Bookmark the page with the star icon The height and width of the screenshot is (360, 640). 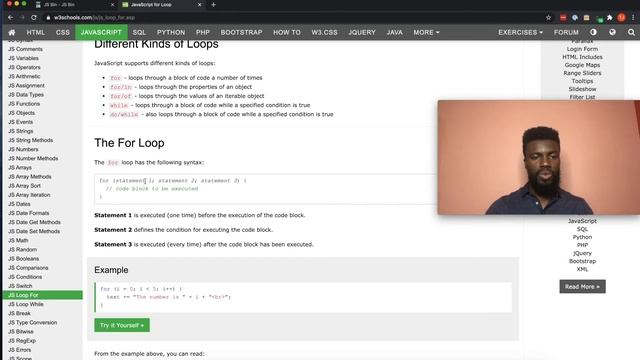[548, 18]
